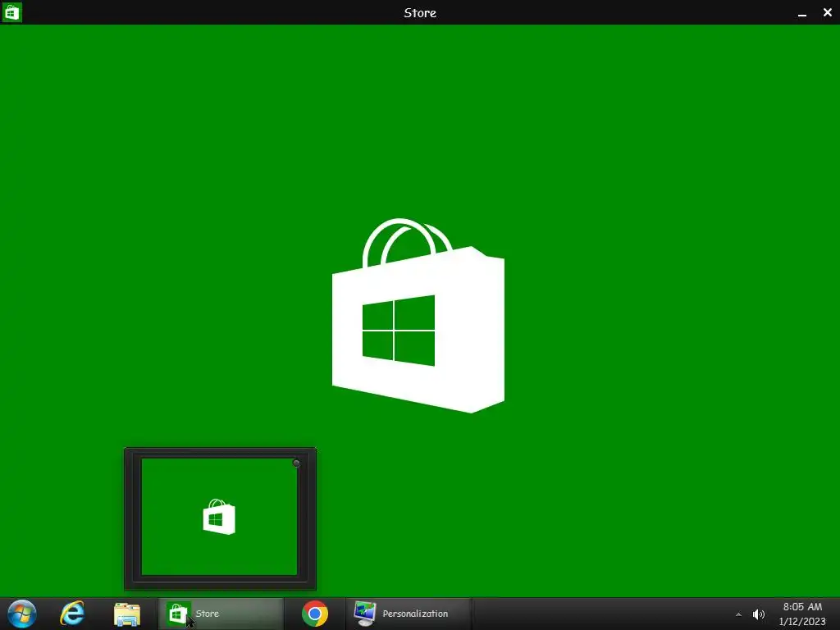Viewport: 840px width, 630px height.
Task: Close the Store window
Action: [x=827, y=12]
